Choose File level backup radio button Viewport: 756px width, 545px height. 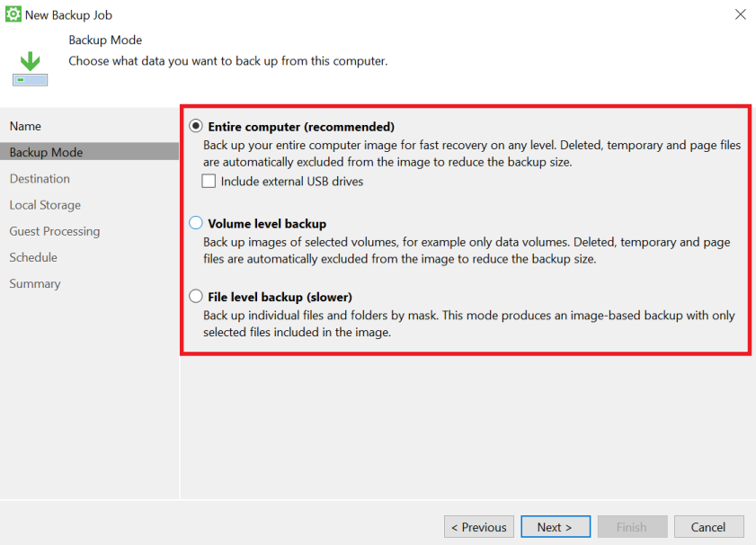click(x=196, y=296)
